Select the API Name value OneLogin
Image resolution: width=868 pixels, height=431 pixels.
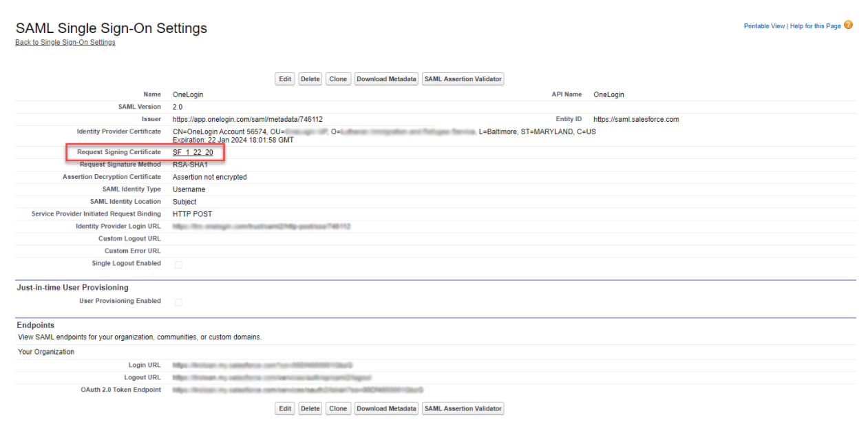point(608,94)
